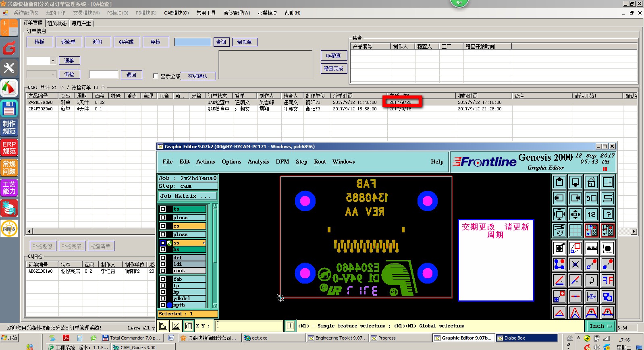The width and height of the screenshot is (644, 350).
Task: Open the DFM menu in Graphic Editor
Action: (282, 162)
